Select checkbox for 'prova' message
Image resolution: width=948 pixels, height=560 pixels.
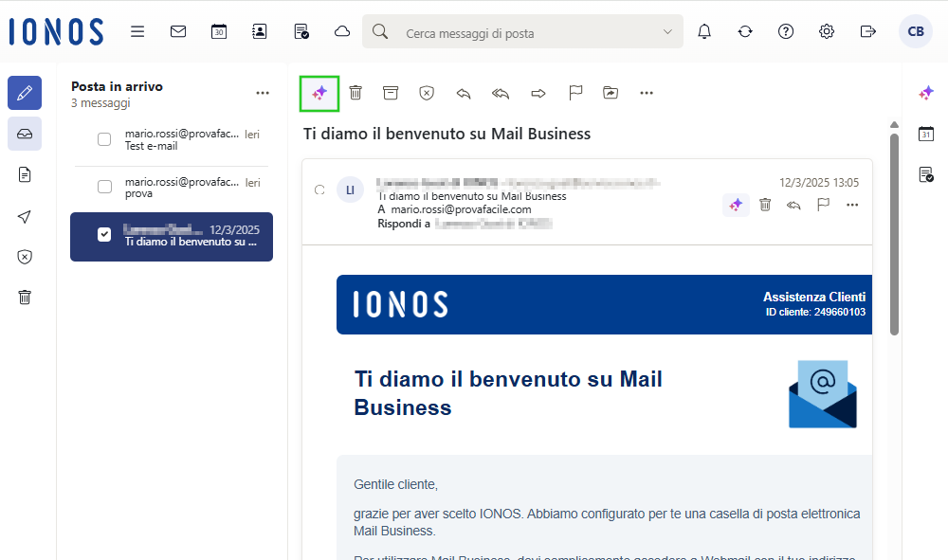tap(105, 187)
